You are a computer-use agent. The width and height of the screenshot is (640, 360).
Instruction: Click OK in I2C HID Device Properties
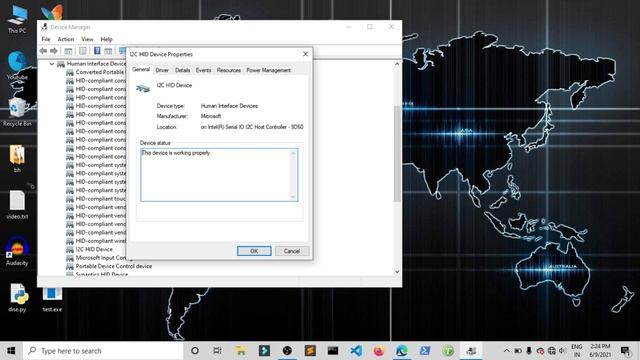254,251
